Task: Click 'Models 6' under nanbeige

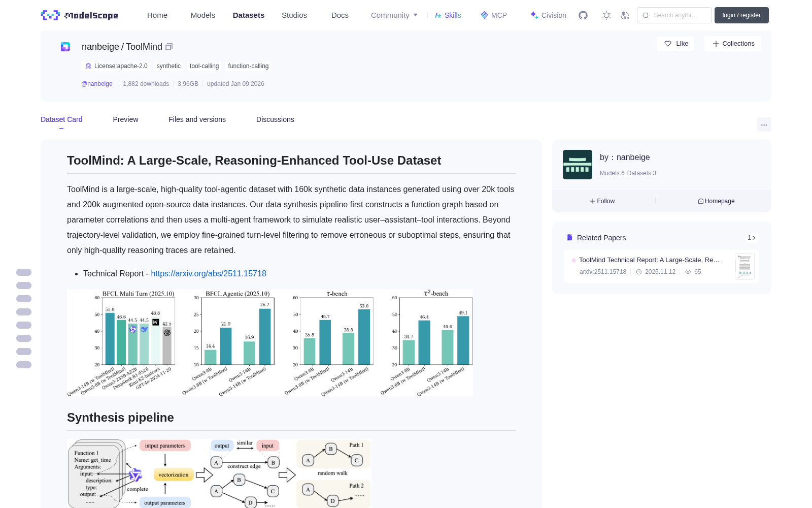Action: click(x=612, y=173)
